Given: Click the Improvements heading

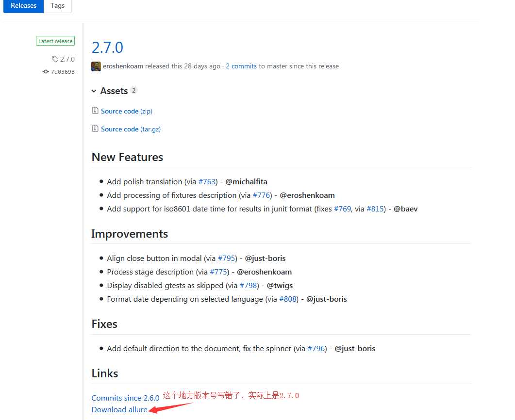Looking at the screenshot, I should 130,234.
